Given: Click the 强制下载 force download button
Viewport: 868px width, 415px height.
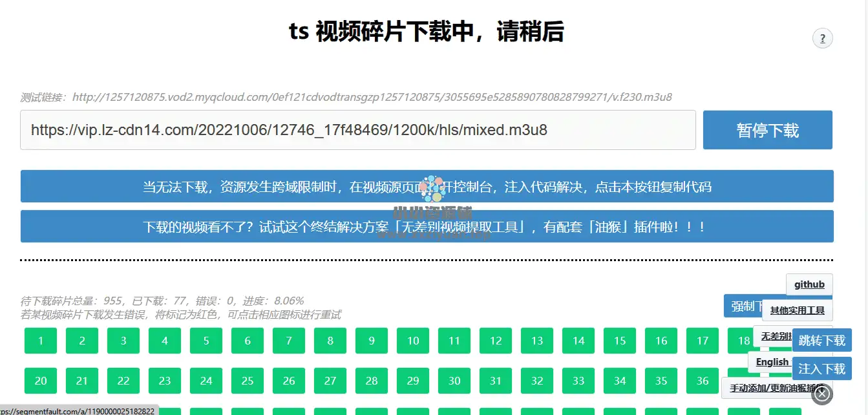Looking at the screenshot, I should point(743,306).
